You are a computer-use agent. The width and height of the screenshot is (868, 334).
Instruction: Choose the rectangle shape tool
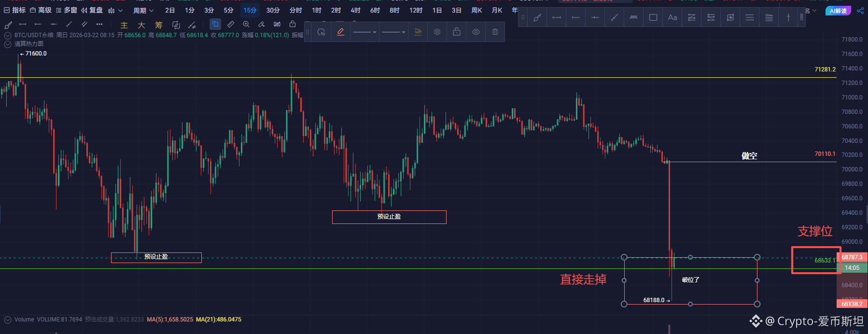coord(653,17)
